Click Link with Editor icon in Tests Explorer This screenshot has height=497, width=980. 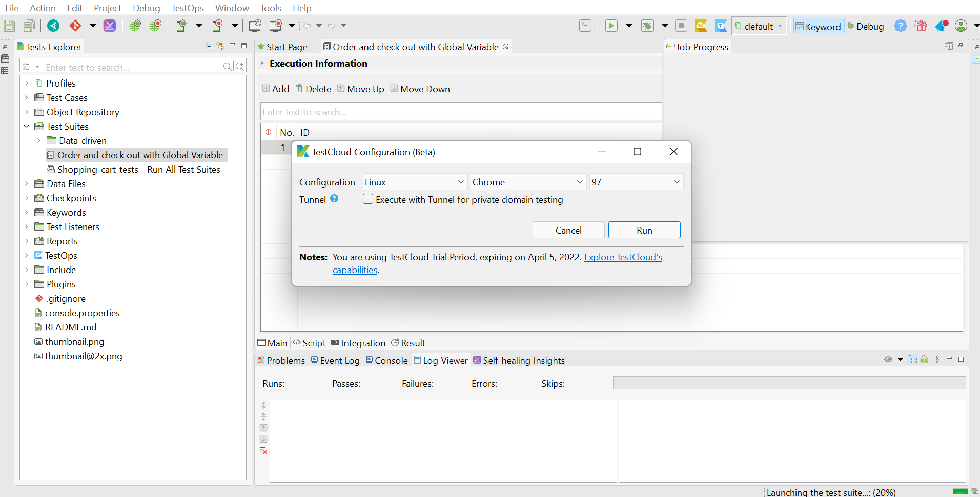(220, 46)
